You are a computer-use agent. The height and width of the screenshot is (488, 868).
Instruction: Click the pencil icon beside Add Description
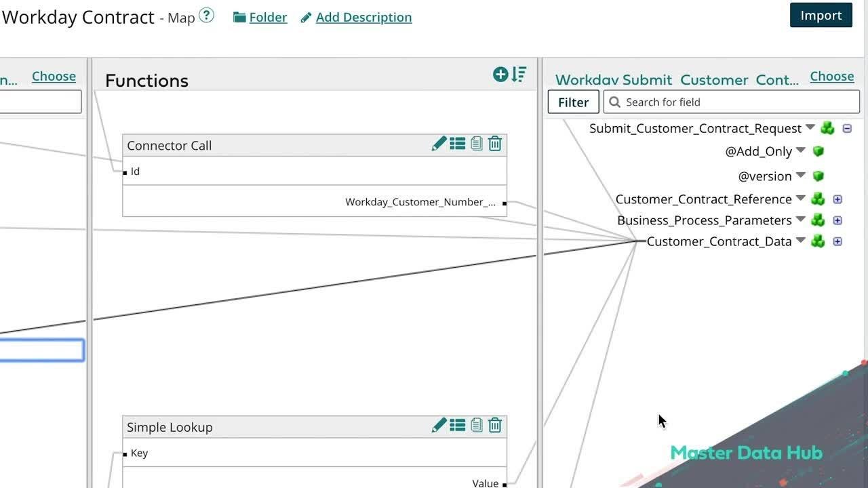coord(307,18)
